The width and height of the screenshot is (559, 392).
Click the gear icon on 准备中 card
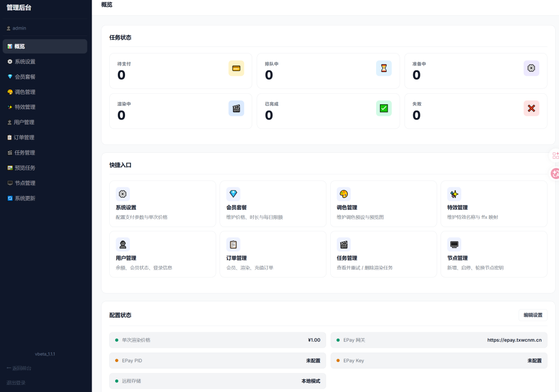tap(531, 68)
